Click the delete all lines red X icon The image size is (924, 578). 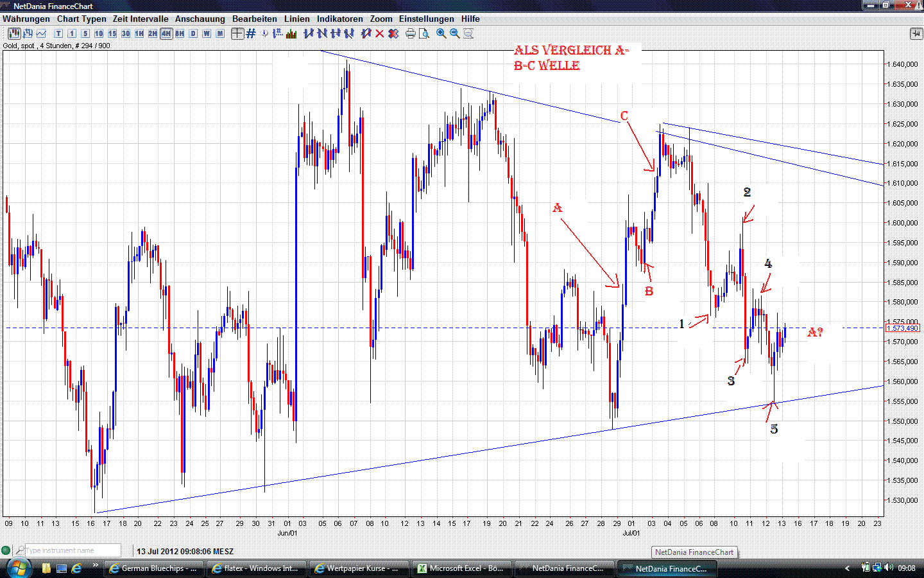[x=393, y=33]
